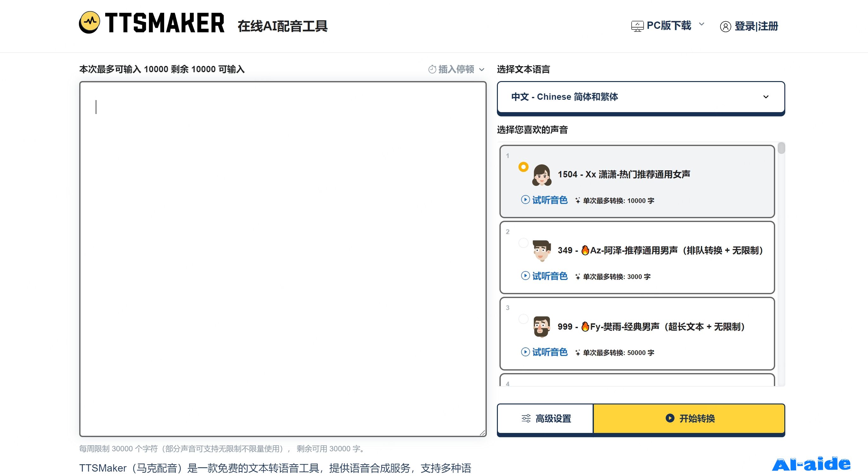Click the sliders icon in 高级设置 button
This screenshot has width=868, height=476.
click(526, 418)
